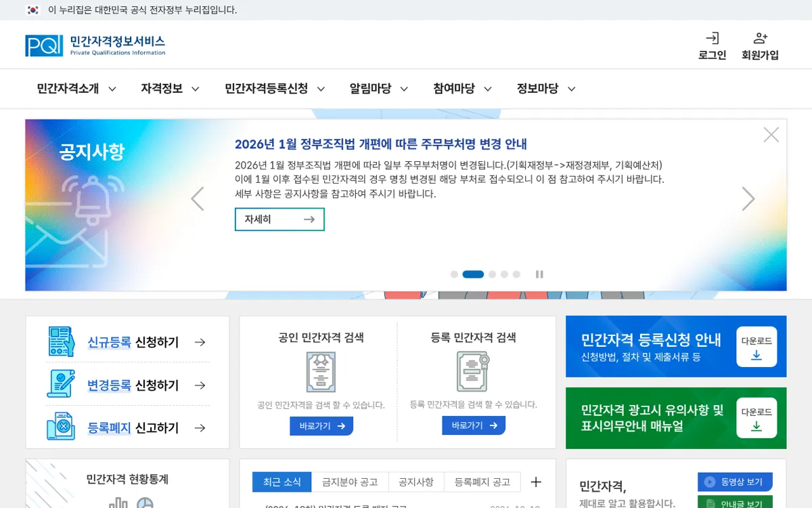The width and height of the screenshot is (812, 508).
Task: Click the PQI 민간자격정보서비스 logo
Action: (95, 45)
